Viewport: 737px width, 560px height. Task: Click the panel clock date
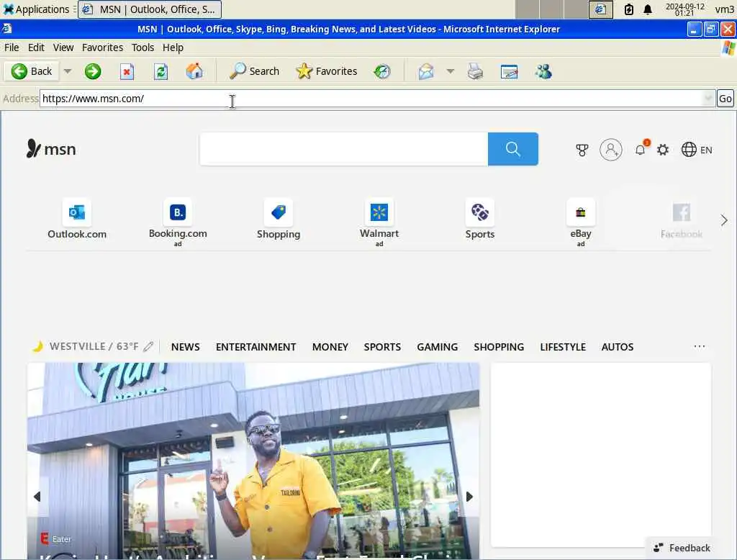tap(685, 9)
